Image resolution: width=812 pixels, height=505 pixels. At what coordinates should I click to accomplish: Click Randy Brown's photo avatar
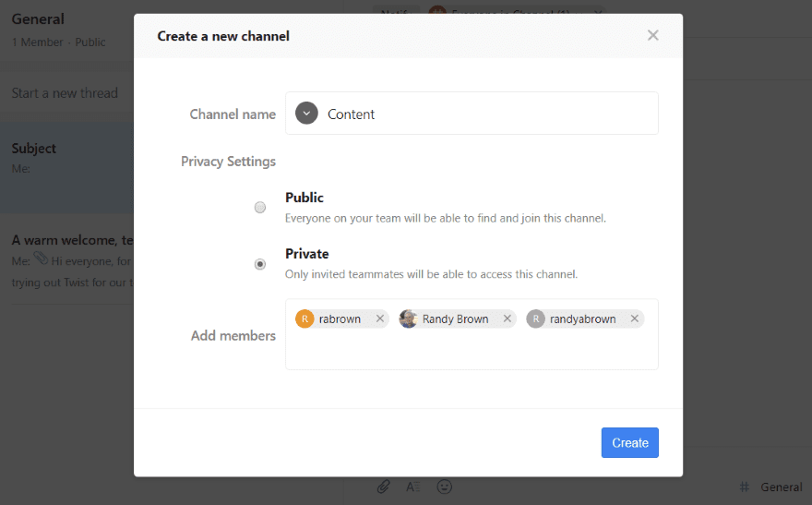pyautogui.click(x=408, y=319)
